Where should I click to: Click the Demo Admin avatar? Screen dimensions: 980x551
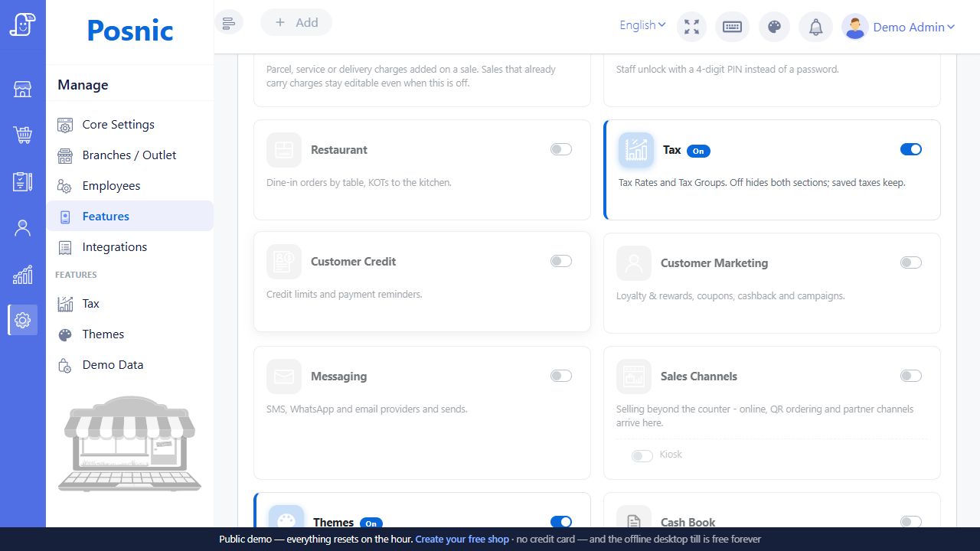point(855,27)
